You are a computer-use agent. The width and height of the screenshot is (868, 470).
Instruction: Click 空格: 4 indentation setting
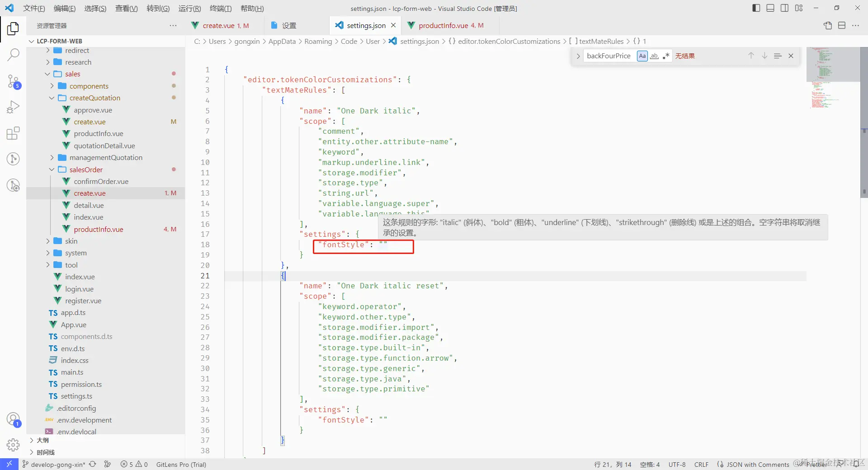click(x=650, y=464)
